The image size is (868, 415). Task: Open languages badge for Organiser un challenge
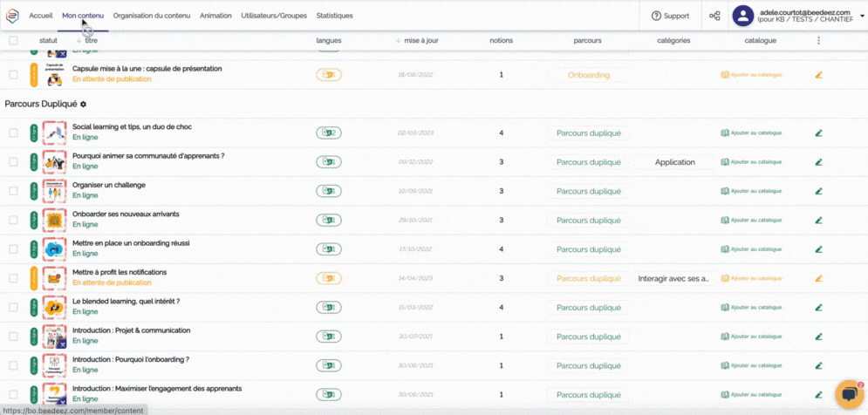328,191
